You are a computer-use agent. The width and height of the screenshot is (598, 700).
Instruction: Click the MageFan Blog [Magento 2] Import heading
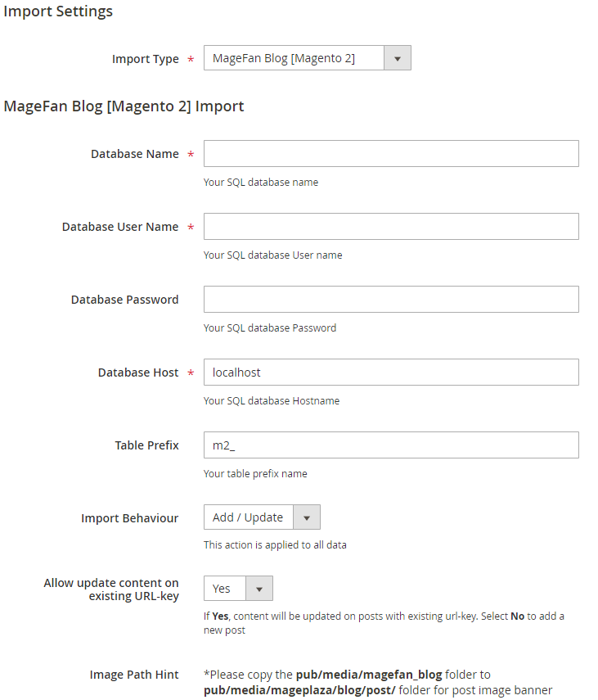coord(124,106)
